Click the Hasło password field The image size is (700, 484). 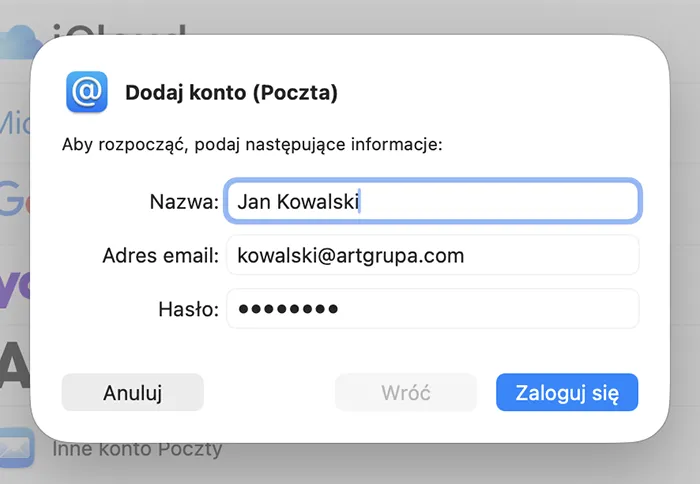pyautogui.click(x=433, y=309)
